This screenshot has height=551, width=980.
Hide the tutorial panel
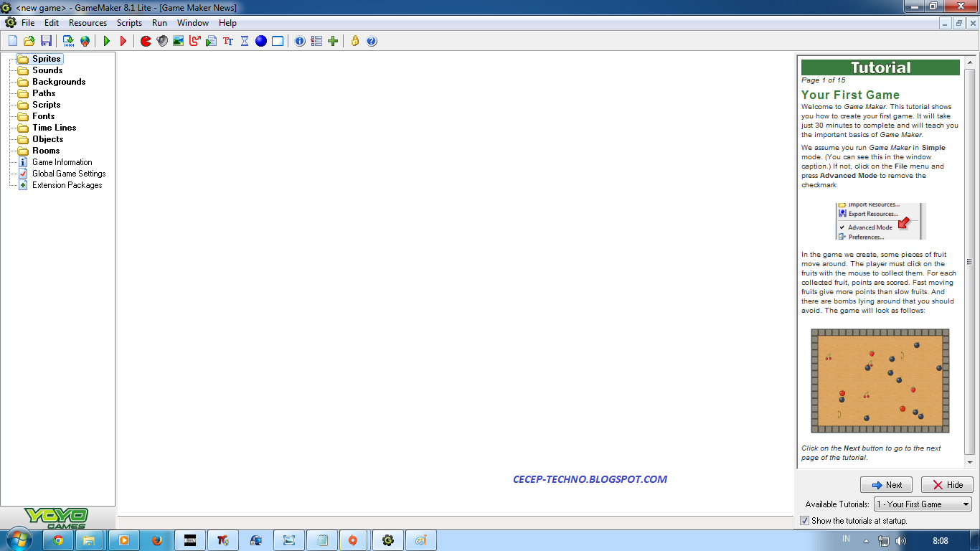pyautogui.click(x=947, y=485)
